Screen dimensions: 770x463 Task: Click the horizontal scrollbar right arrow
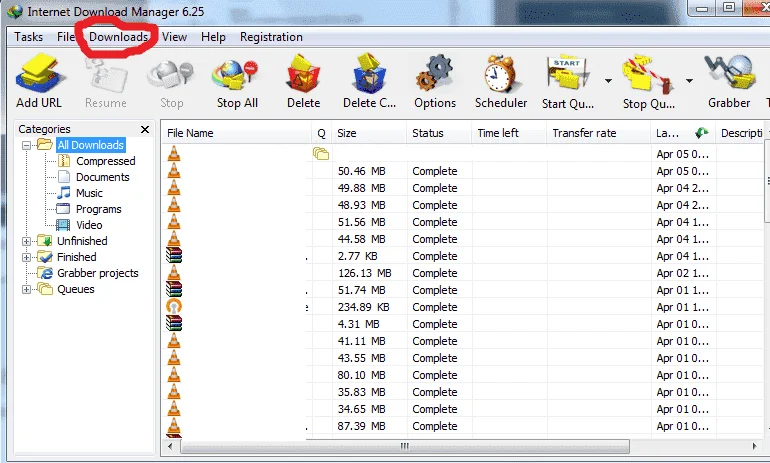[x=754, y=446]
